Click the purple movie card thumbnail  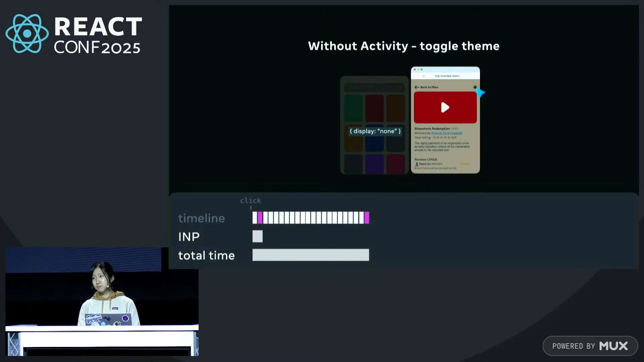coord(374,164)
